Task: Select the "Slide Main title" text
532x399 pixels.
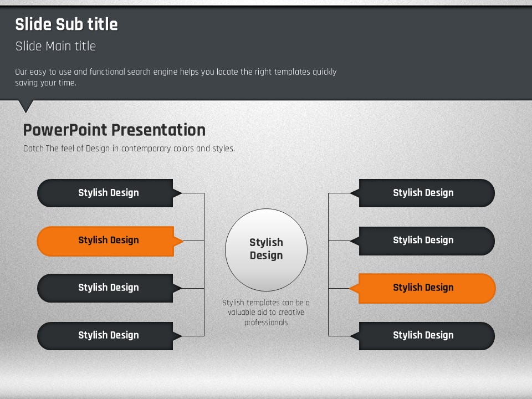Action: 55,46
